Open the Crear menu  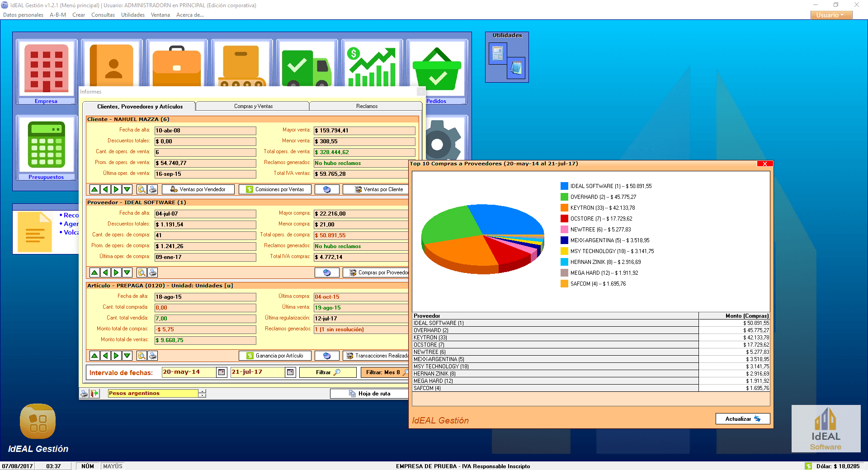pos(79,15)
